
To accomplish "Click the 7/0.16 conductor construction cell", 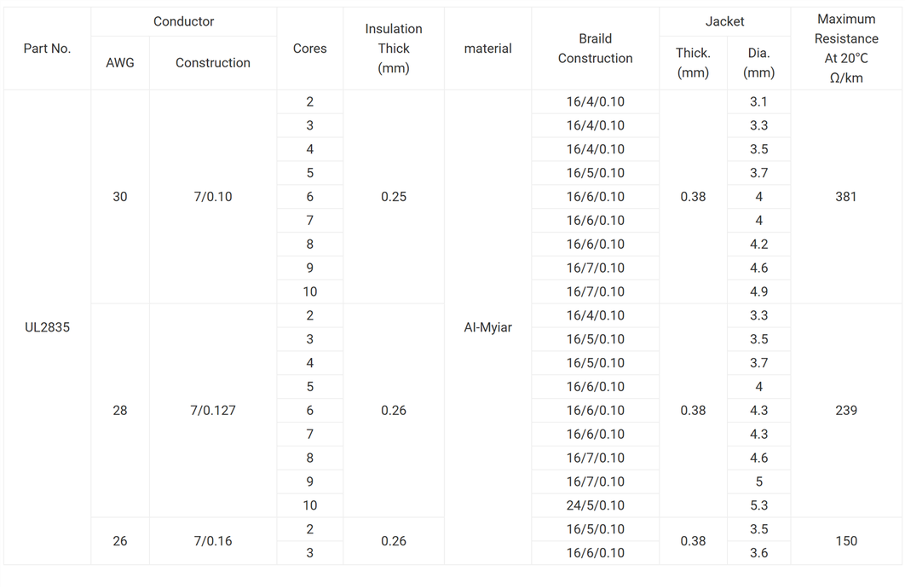I will 213,540.
